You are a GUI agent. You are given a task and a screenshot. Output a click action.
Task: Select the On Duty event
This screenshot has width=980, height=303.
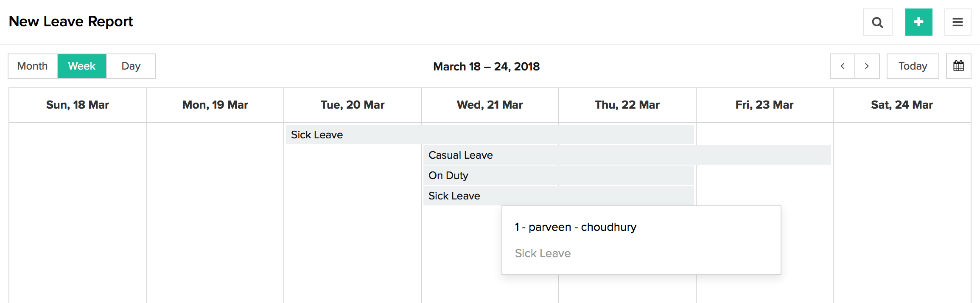[x=558, y=175]
